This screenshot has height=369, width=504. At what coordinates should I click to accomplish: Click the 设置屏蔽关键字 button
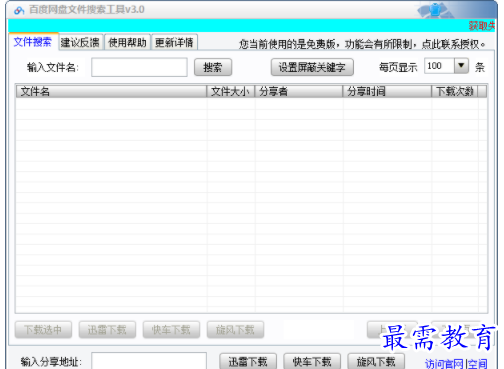click(x=312, y=67)
